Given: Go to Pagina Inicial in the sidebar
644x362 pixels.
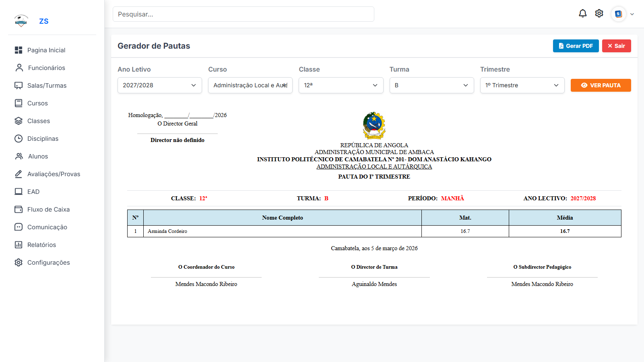Looking at the screenshot, I should (x=46, y=50).
